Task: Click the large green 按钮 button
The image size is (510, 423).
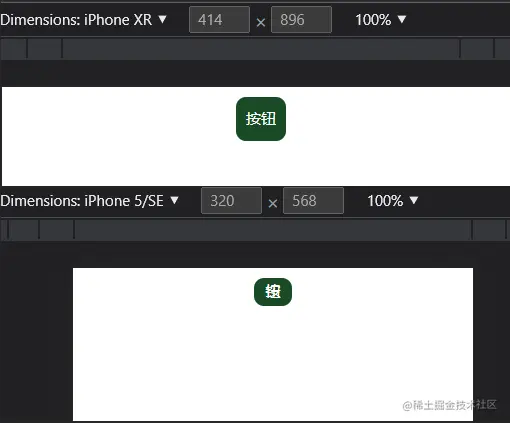Action: [261, 119]
